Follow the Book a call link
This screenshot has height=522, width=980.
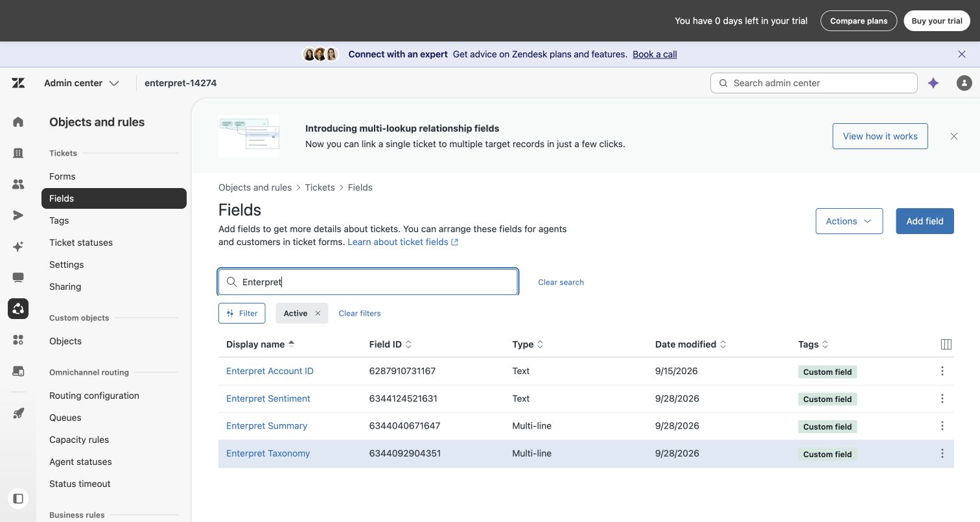click(x=655, y=54)
